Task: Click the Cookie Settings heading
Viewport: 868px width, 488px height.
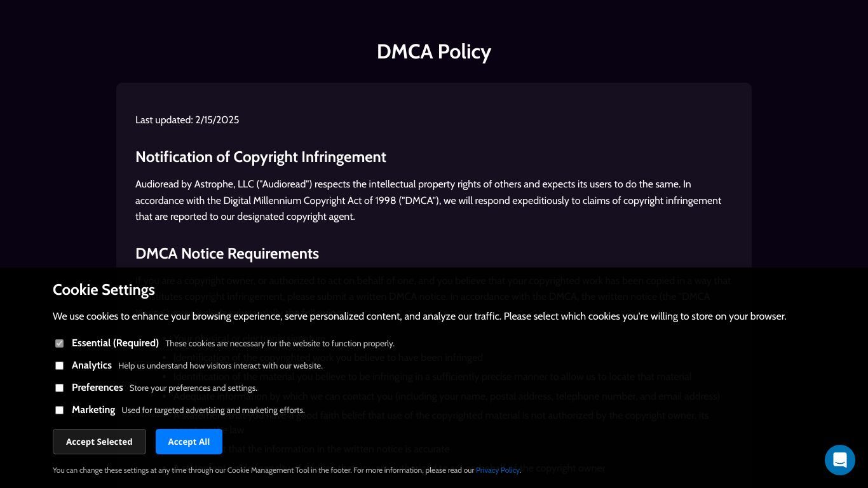Action: pos(104,290)
